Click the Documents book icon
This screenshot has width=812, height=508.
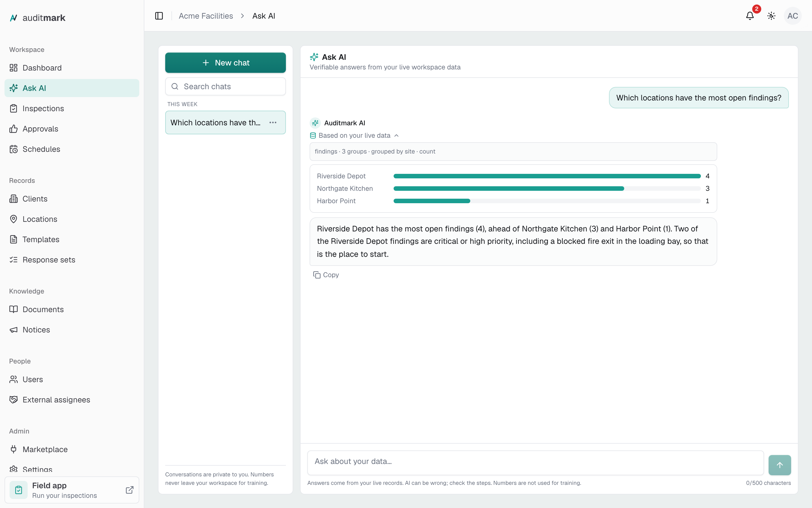point(14,309)
